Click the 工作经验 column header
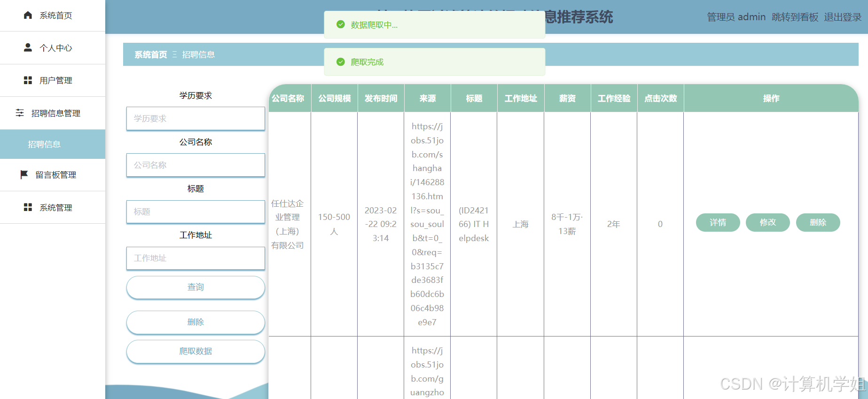868x399 pixels. [614, 98]
